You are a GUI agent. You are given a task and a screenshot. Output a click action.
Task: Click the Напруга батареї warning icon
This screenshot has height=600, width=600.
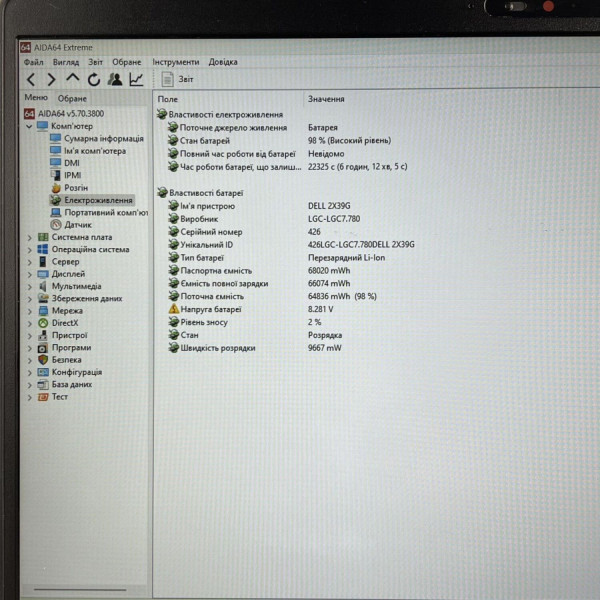pos(174,309)
